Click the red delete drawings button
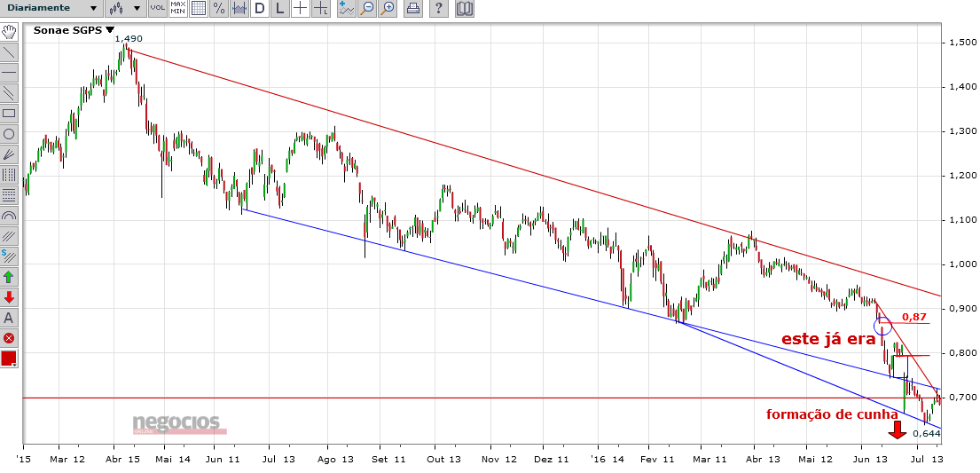This screenshot has height=473, width=980. point(9,338)
